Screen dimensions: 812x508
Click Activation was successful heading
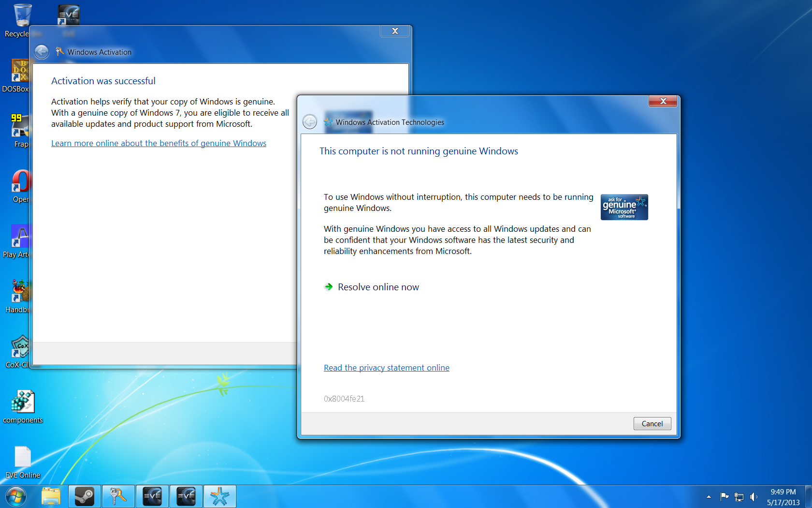103,81
